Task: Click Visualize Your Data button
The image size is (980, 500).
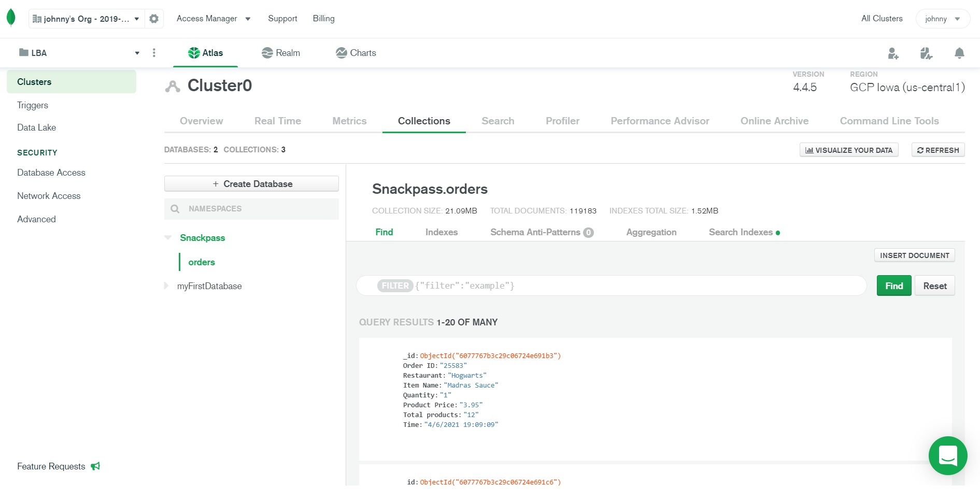Action: pyautogui.click(x=849, y=150)
